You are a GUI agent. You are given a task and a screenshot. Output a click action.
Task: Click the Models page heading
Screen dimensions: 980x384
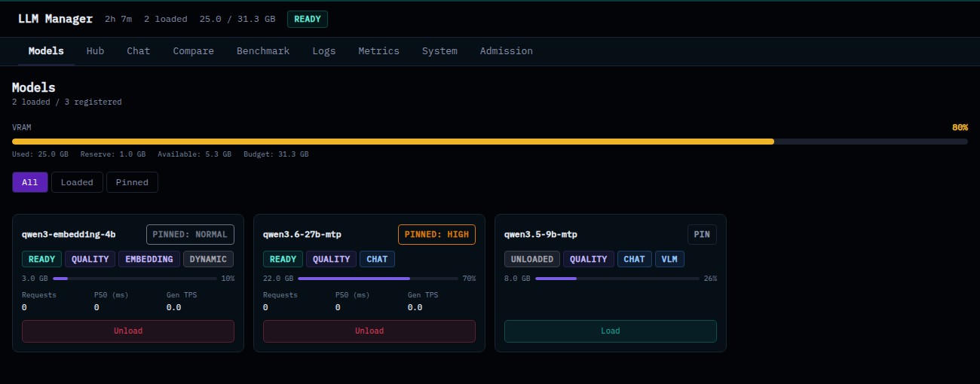point(34,87)
